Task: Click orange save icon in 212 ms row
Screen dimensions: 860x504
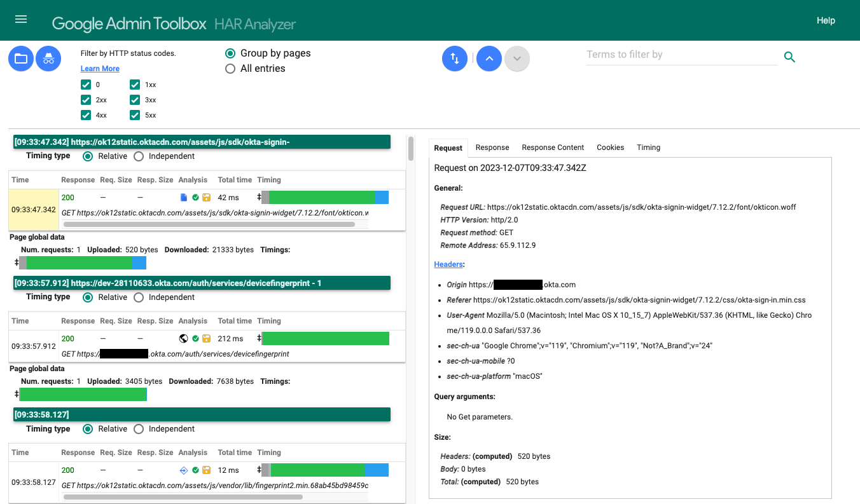Action: [206, 338]
